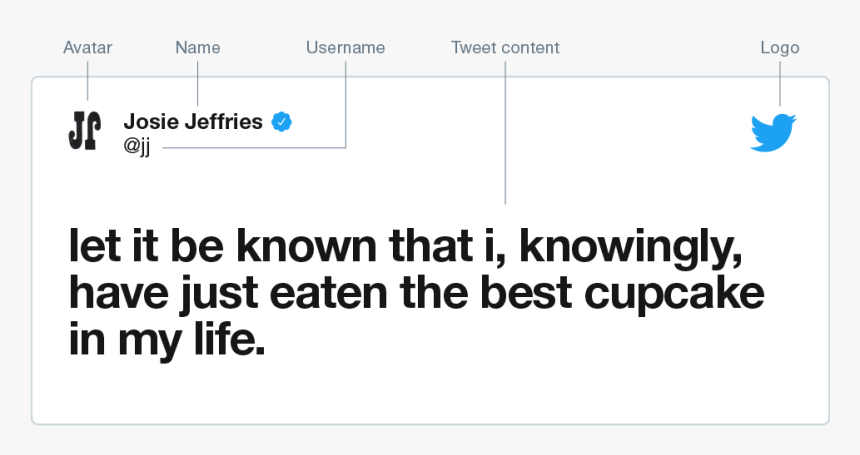Select the Logo annotation label
The height and width of the screenshot is (455, 860).
tap(780, 48)
